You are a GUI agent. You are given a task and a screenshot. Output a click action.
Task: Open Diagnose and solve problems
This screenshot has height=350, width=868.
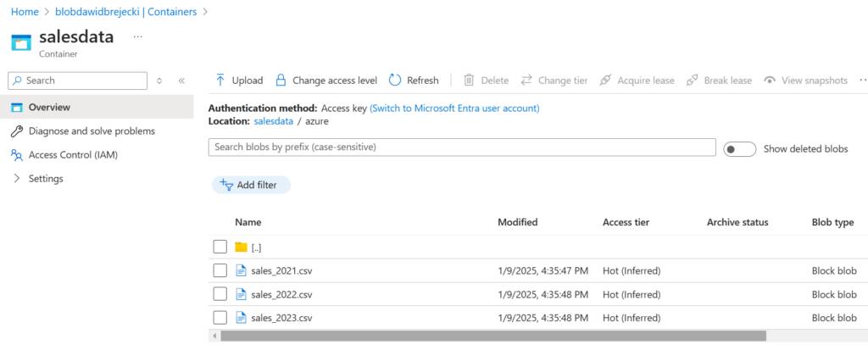point(92,131)
